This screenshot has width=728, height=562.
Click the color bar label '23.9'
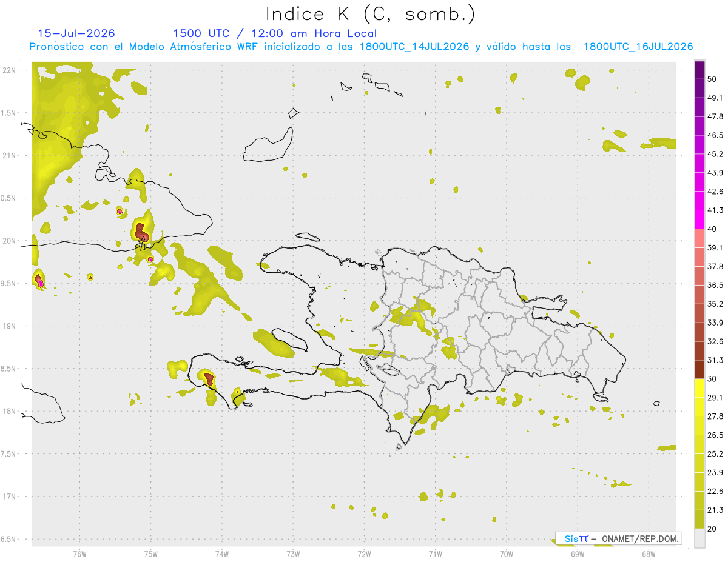[715, 472]
